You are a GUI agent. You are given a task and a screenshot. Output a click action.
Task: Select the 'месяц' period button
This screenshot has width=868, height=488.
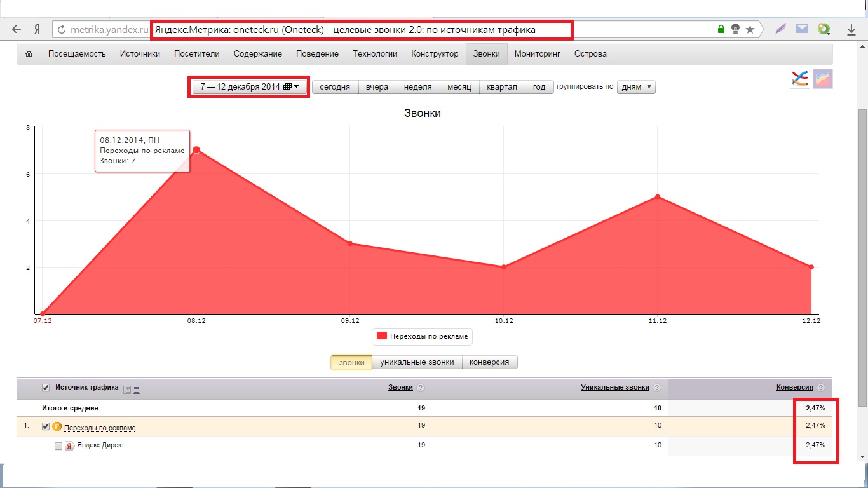(459, 87)
